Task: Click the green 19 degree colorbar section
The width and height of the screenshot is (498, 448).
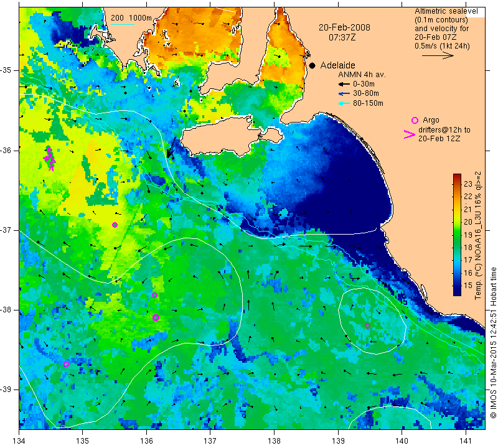Action: (x=457, y=235)
